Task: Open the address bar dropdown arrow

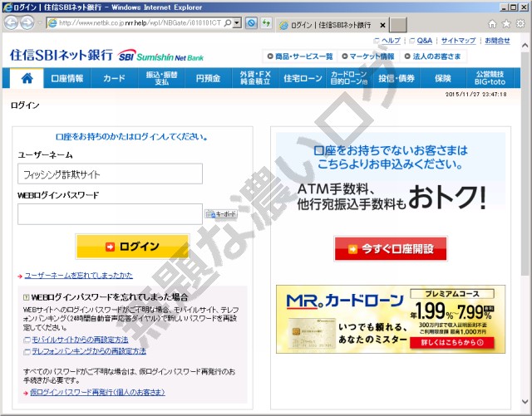Action: click(x=237, y=23)
